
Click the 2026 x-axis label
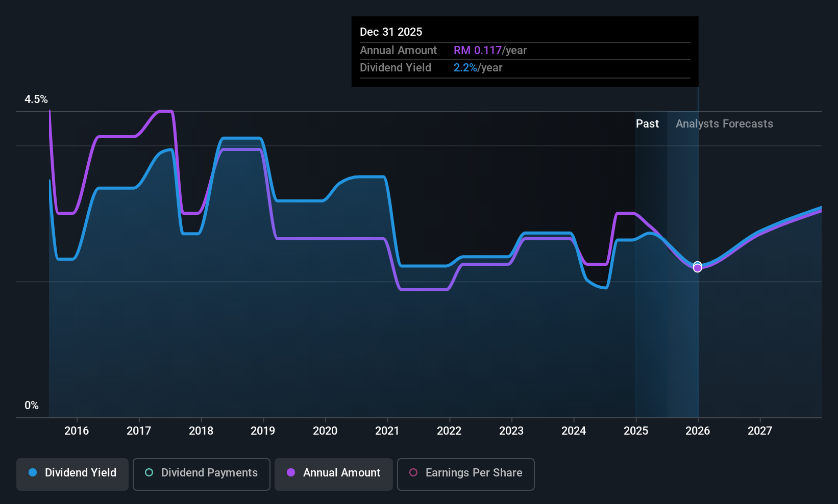click(698, 431)
